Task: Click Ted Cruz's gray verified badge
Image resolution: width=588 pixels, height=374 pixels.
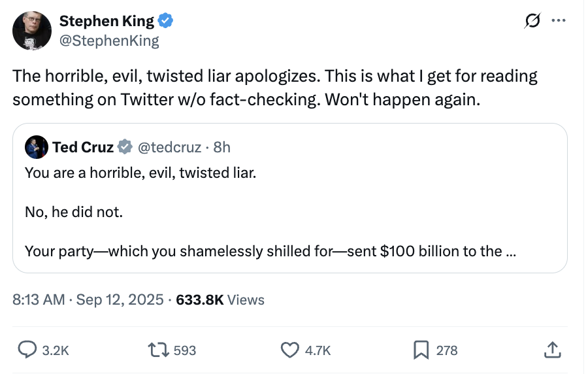Action: click(125, 147)
